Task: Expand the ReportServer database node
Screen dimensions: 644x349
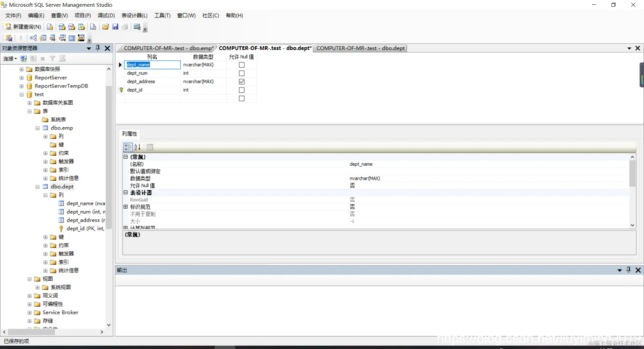Action: [21, 78]
